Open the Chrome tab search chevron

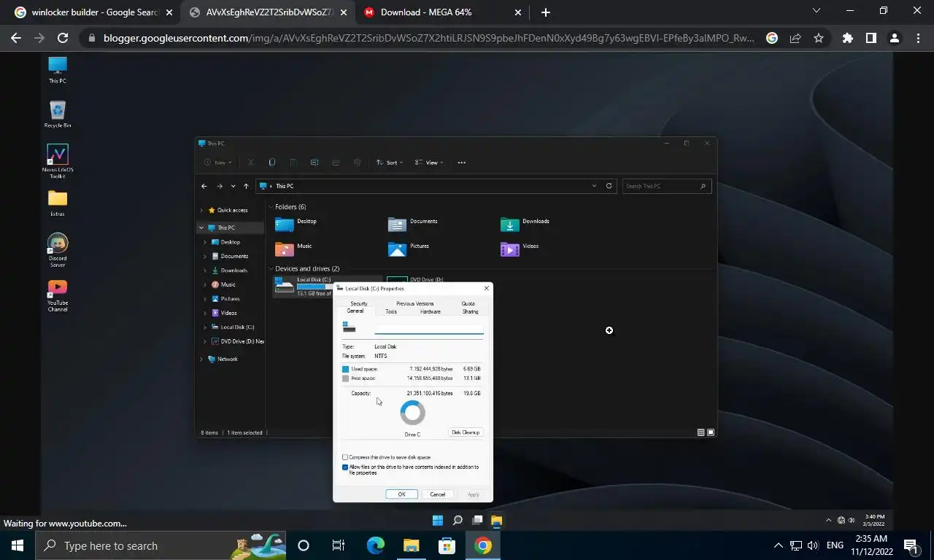click(x=817, y=11)
